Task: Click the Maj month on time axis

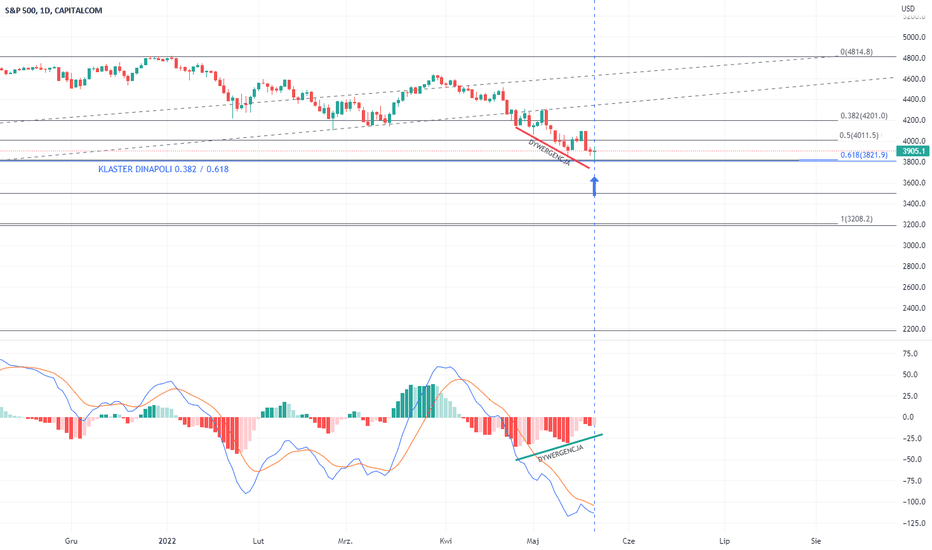Action: 533,541
